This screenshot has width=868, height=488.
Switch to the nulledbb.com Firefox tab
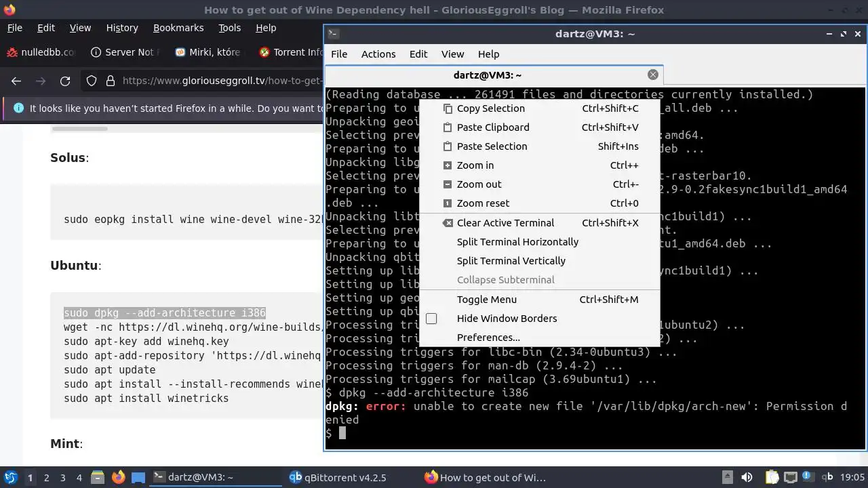point(41,52)
